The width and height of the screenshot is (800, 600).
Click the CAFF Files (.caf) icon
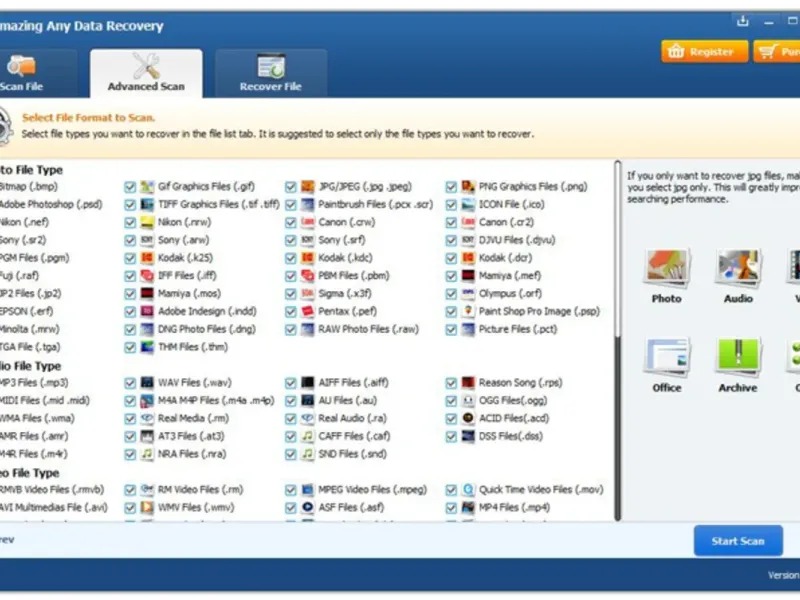click(308, 437)
